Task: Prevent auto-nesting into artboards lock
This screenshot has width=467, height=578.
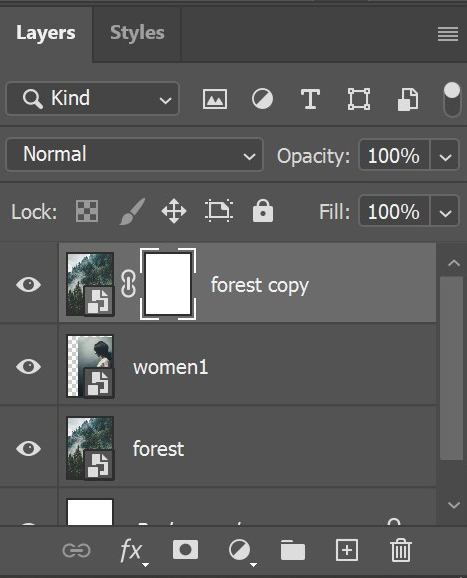Action: tap(219, 211)
